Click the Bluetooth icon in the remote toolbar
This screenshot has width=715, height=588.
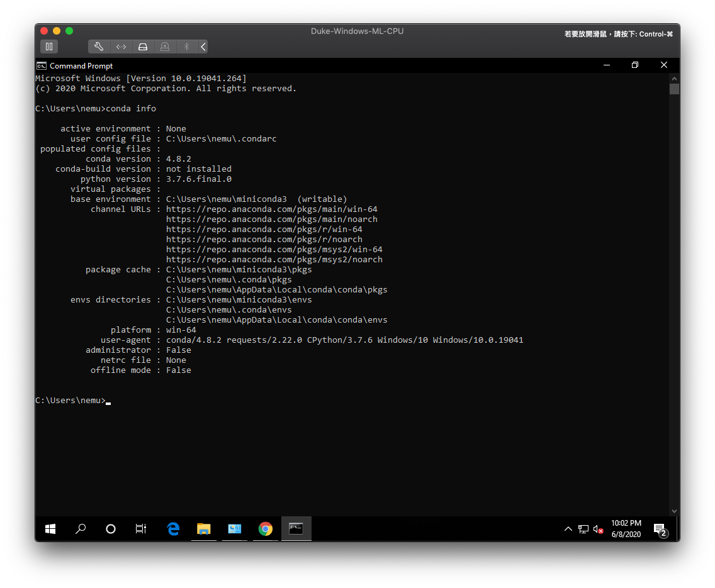(186, 47)
